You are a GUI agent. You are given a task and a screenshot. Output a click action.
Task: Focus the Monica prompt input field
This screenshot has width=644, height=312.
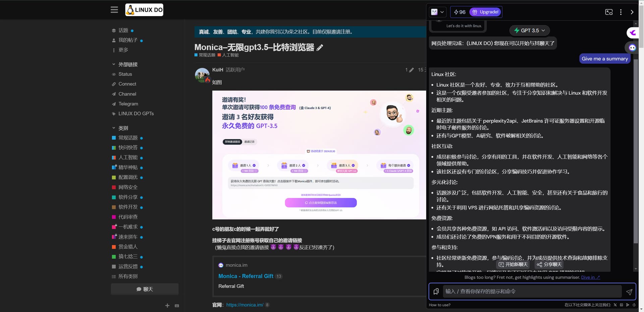point(532,292)
